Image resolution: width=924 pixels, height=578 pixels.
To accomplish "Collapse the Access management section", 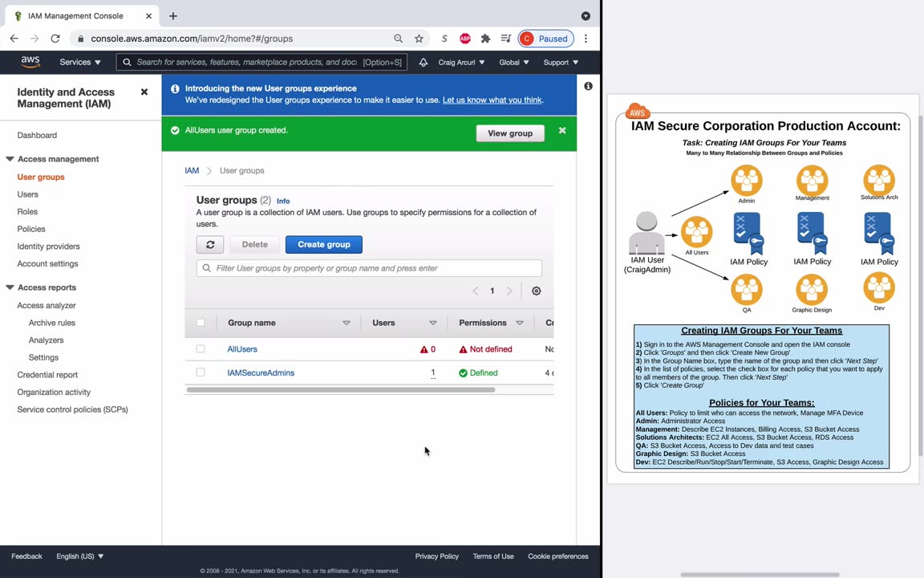I will [x=10, y=159].
